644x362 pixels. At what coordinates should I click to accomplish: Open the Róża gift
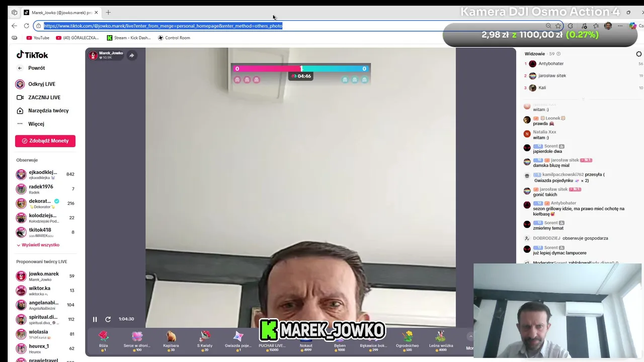[103, 340]
